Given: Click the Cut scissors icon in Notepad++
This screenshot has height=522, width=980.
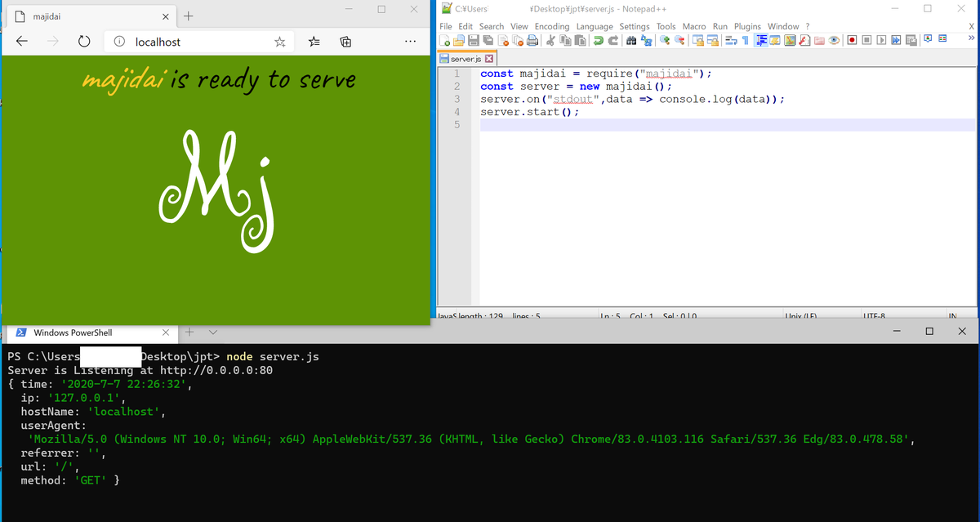Looking at the screenshot, I should pyautogui.click(x=550, y=39).
